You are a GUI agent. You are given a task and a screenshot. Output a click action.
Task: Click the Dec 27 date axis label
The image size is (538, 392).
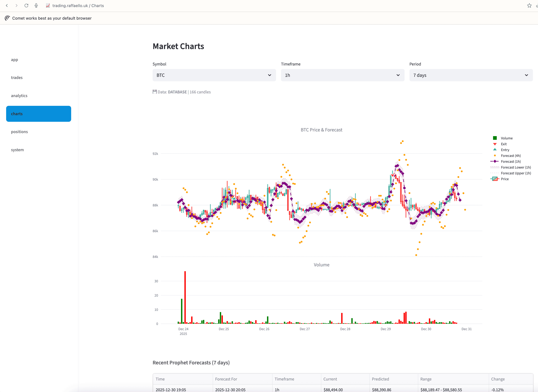(x=304, y=329)
